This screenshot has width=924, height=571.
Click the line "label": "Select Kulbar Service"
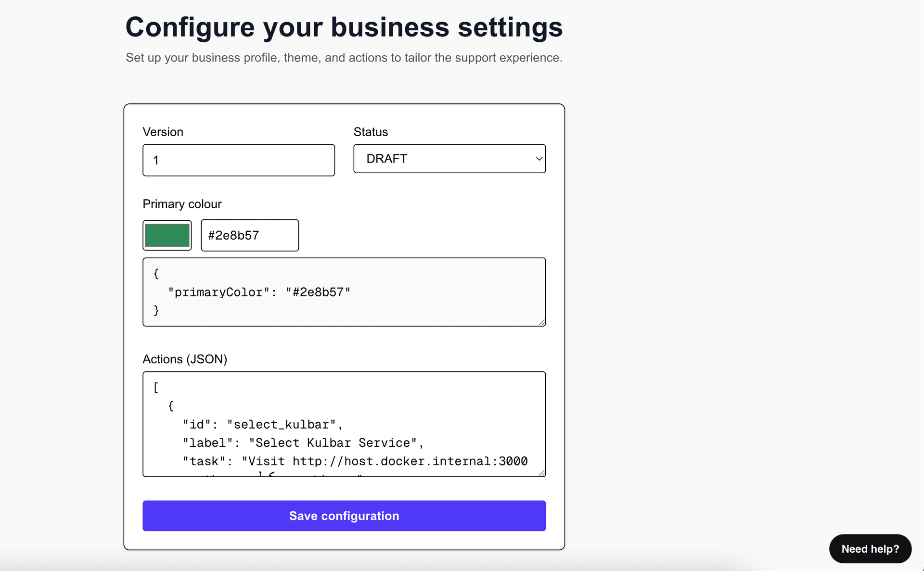click(303, 443)
